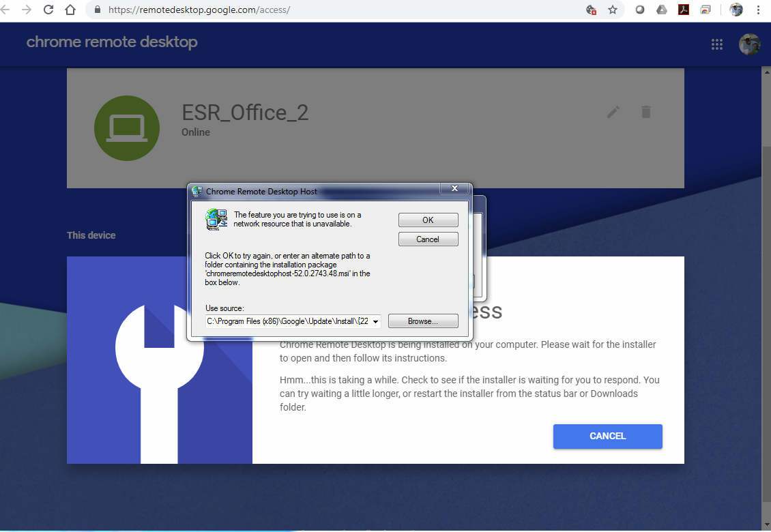Click Browse to locate the installation package
771x532 pixels.
[423, 321]
